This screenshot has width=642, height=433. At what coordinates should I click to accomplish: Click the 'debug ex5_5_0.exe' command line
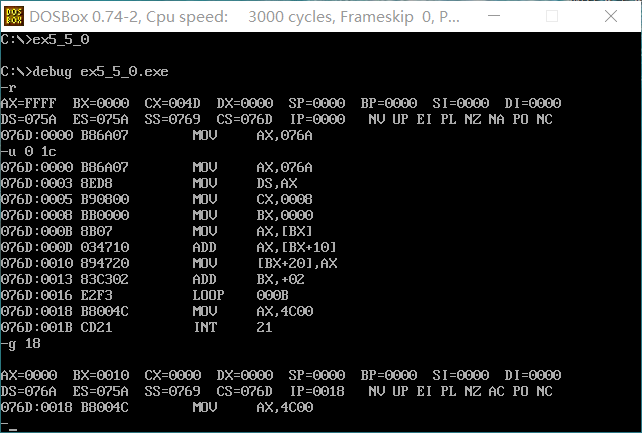84,72
